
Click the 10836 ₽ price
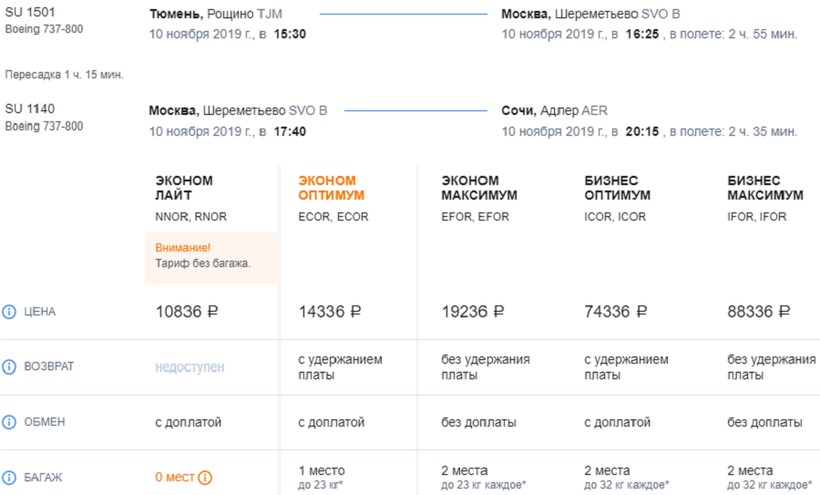pos(187,312)
